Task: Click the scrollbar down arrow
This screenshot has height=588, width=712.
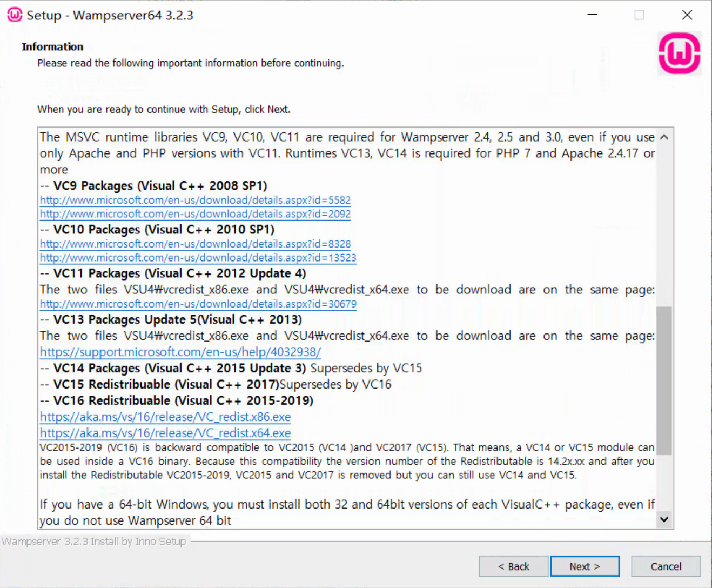Action: 664,519
